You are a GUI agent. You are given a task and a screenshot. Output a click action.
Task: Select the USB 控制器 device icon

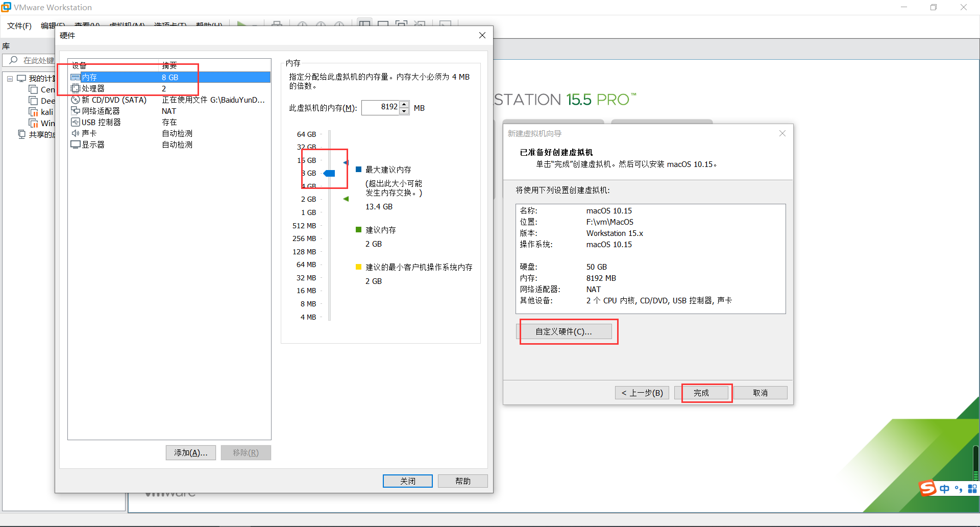(76, 122)
